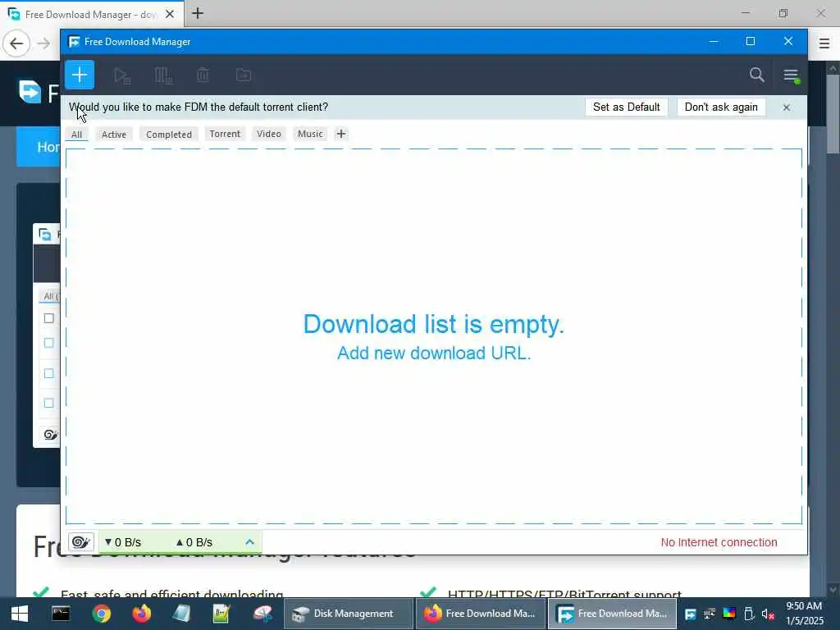
Task: Click the Home tab on the website
Action: (39, 147)
